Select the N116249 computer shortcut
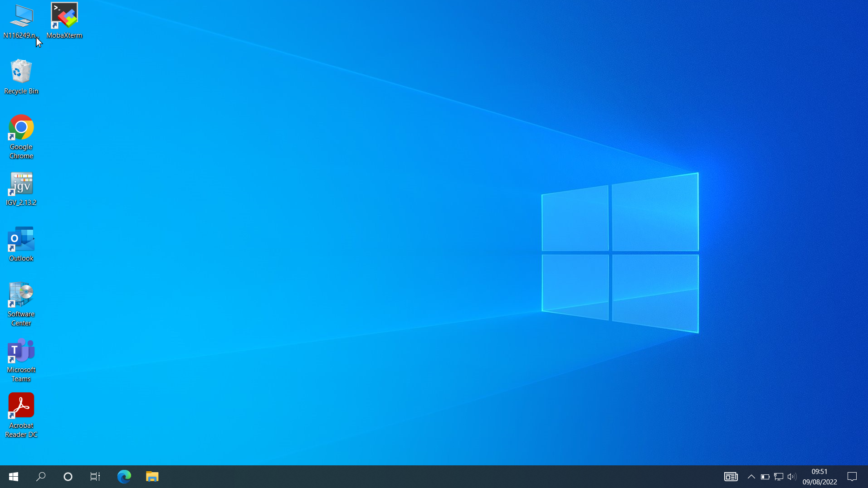This screenshot has width=868, height=488. pyautogui.click(x=21, y=16)
